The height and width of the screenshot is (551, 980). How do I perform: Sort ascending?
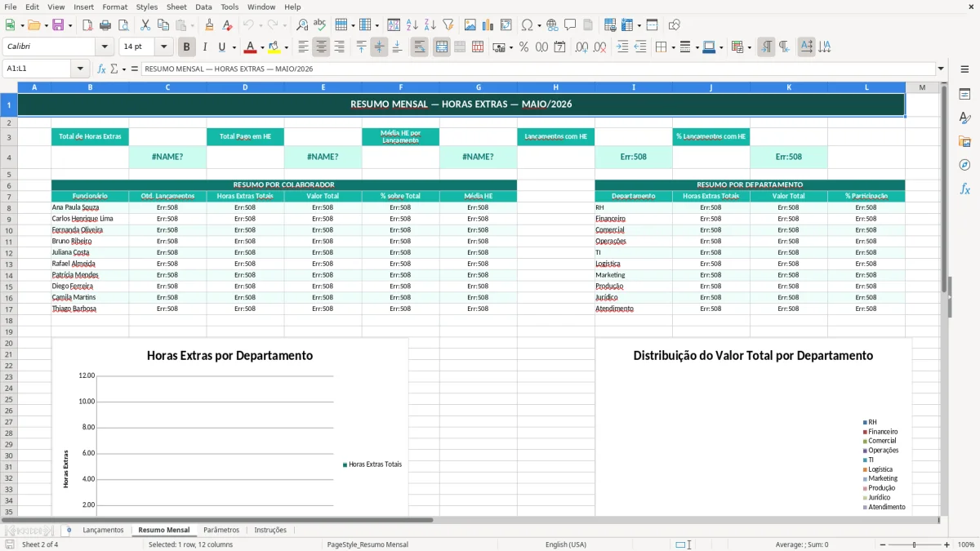[412, 25]
